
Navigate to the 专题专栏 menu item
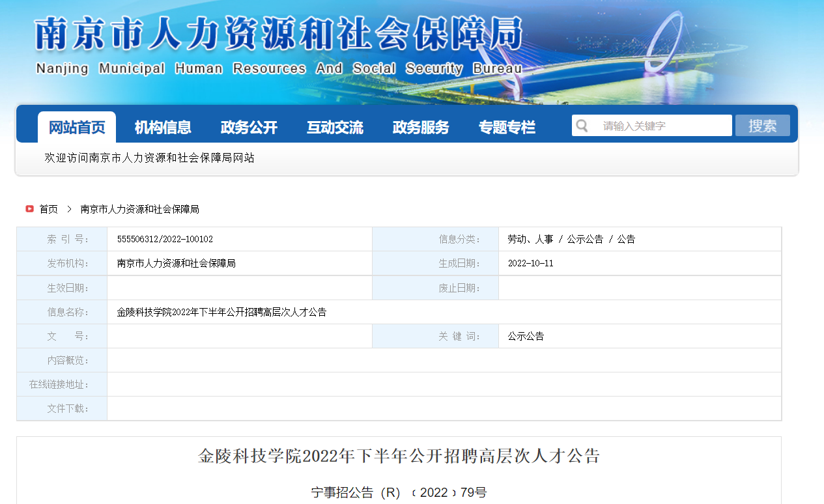507,128
